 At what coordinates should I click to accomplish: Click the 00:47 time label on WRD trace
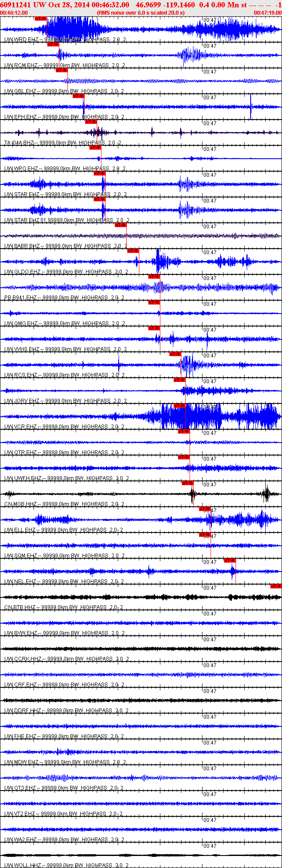click(x=210, y=20)
